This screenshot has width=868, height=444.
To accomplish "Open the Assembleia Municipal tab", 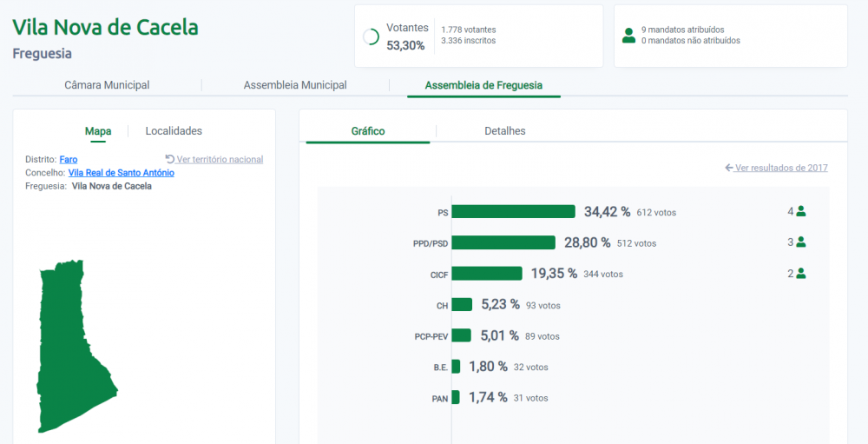I will [295, 85].
